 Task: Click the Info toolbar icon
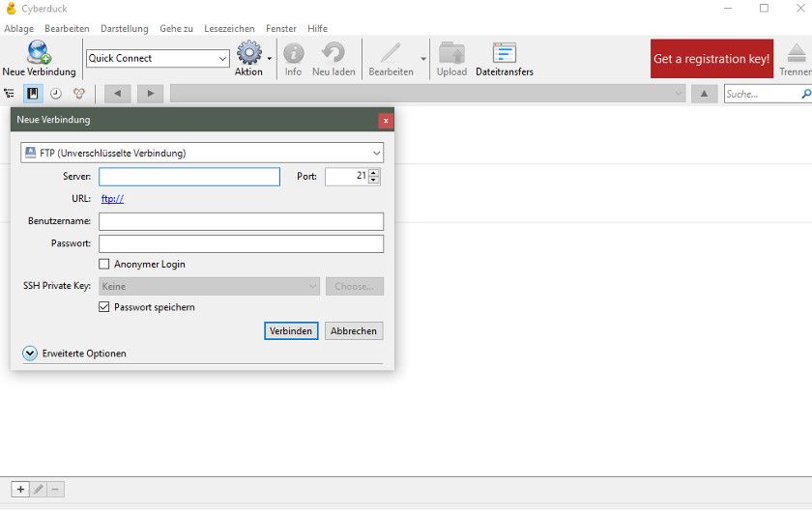[x=293, y=52]
